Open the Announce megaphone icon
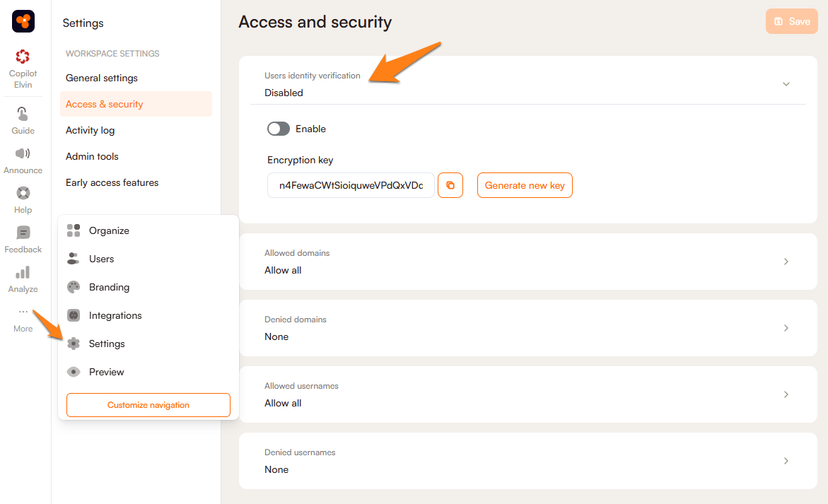This screenshot has width=828, height=504. pos(23,153)
